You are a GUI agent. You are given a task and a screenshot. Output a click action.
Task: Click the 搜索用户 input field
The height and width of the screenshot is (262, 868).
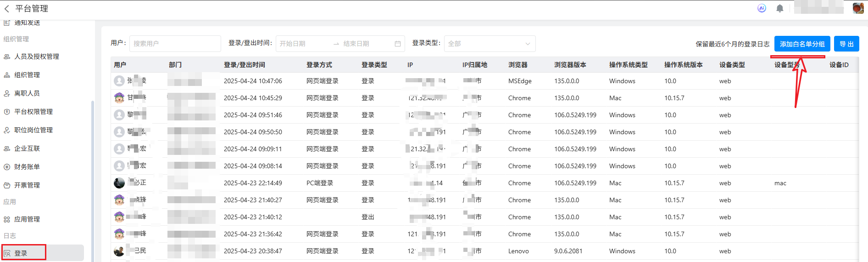coord(175,44)
